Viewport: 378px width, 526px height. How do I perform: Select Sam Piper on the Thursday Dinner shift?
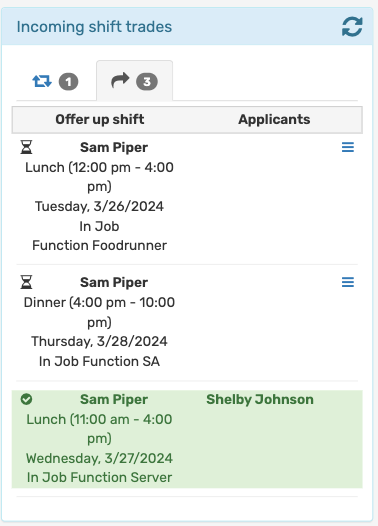point(114,282)
